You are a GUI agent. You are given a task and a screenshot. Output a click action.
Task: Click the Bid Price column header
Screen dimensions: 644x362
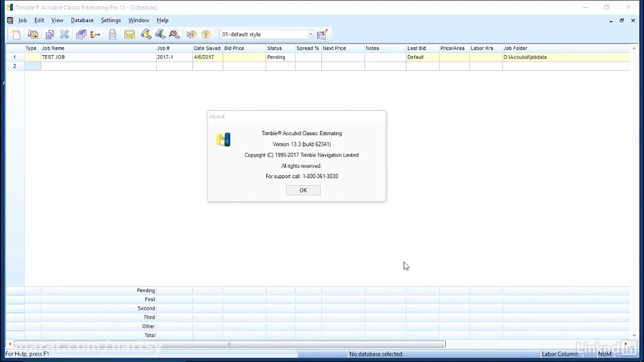tap(243, 49)
